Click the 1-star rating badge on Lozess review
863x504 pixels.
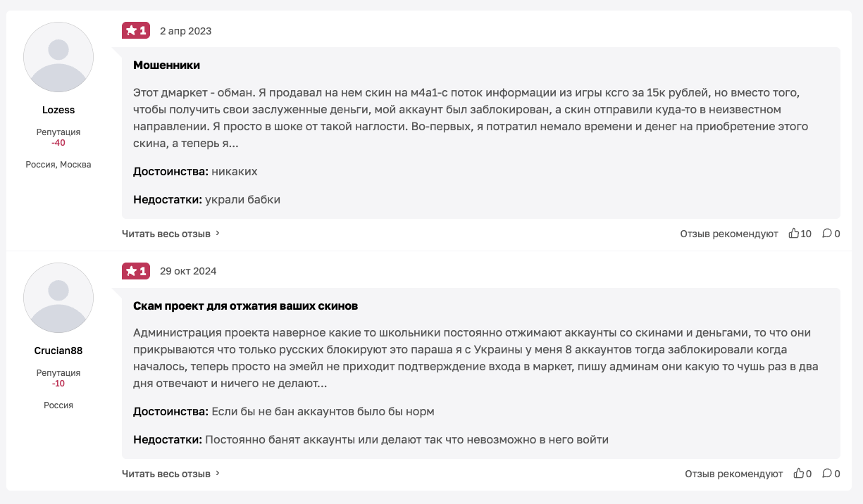pos(135,30)
